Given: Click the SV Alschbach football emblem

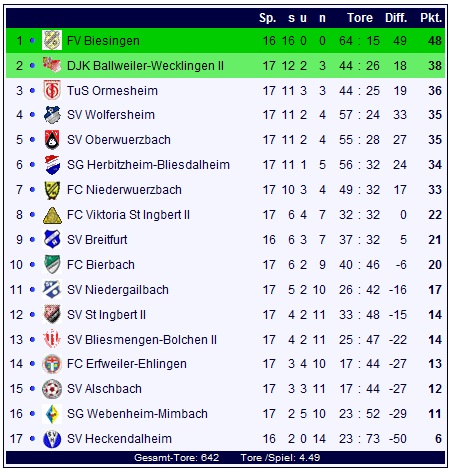Looking at the screenshot, I should 52,389.
